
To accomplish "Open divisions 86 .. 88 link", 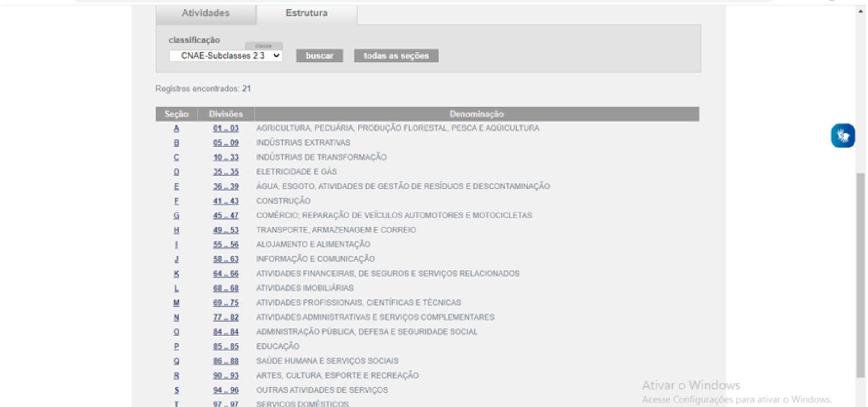I will (226, 361).
